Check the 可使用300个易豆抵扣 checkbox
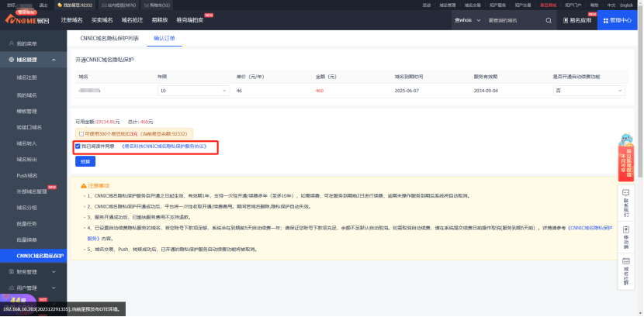This screenshot has height=317, width=644. [x=81, y=133]
